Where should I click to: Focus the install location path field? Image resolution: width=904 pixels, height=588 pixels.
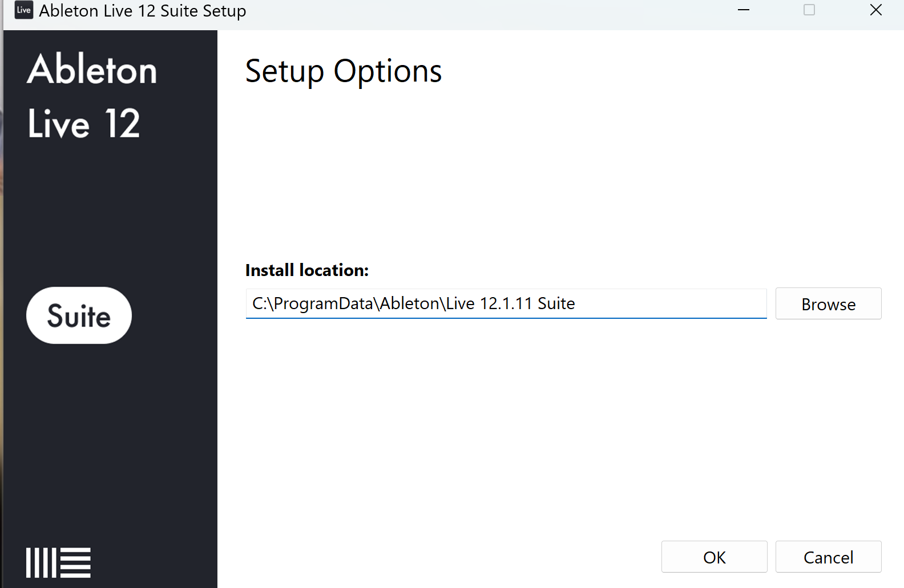tap(668, 303)
